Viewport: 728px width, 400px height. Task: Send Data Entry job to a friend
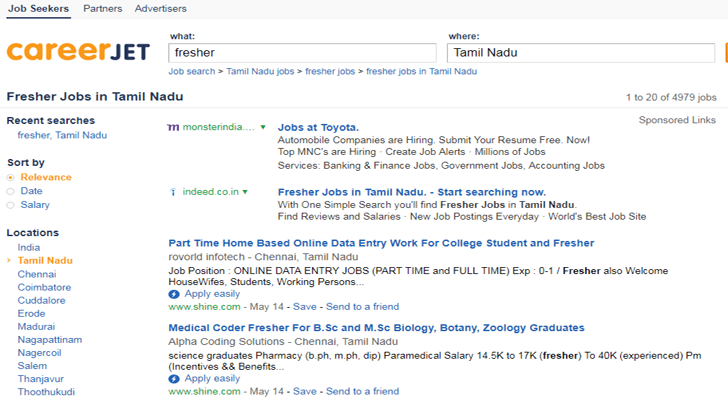point(362,307)
